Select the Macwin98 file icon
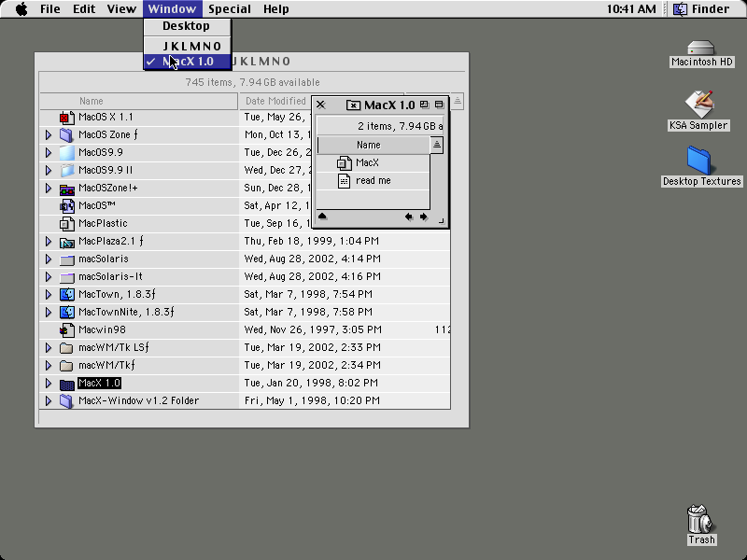This screenshot has width=747, height=560. click(x=67, y=329)
